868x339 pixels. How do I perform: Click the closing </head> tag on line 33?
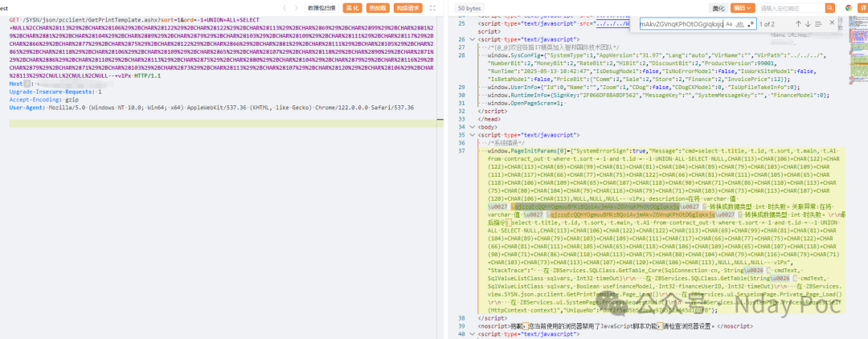click(489, 119)
